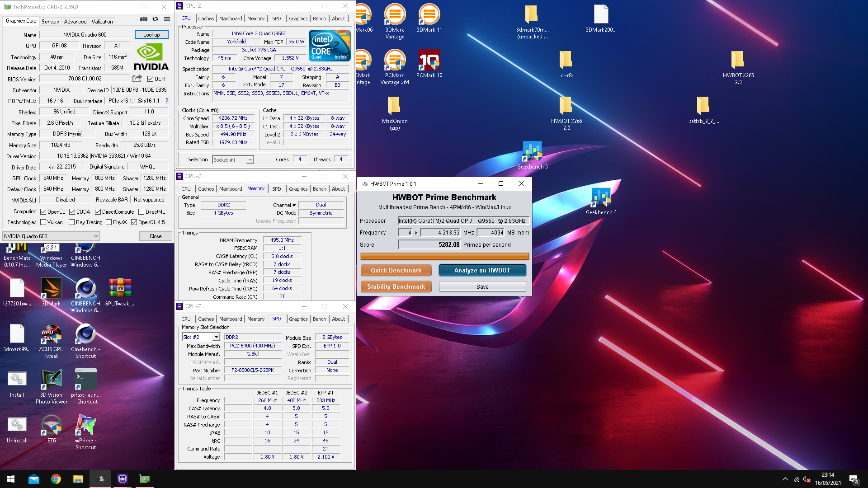The width and height of the screenshot is (868, 488).
Task: Switch to the GPU-Z Validation tab
Action: tap(102, 21)
